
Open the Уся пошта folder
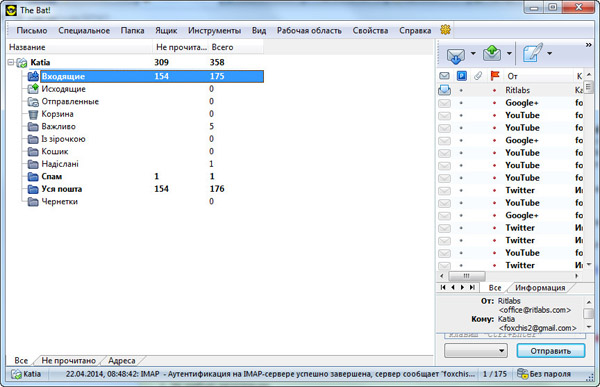pos(62,189)
